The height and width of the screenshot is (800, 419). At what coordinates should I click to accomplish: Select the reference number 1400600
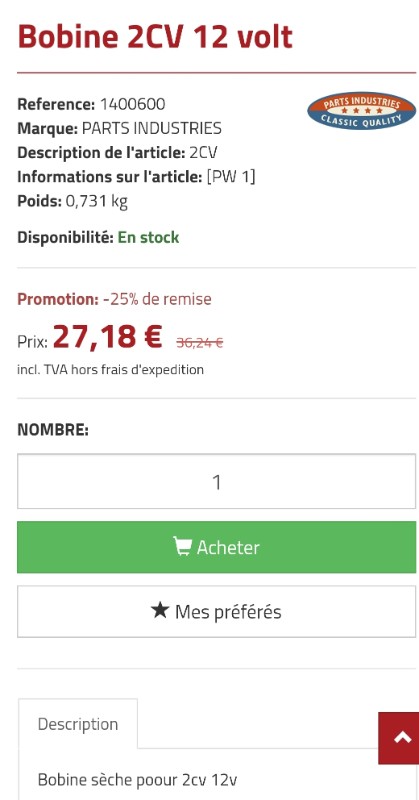tap(133, 105)
